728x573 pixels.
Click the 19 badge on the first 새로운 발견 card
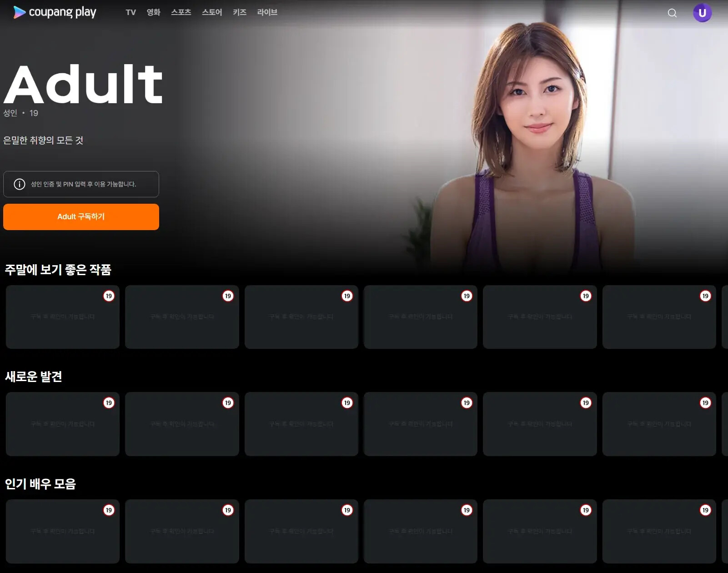point(109,403)
